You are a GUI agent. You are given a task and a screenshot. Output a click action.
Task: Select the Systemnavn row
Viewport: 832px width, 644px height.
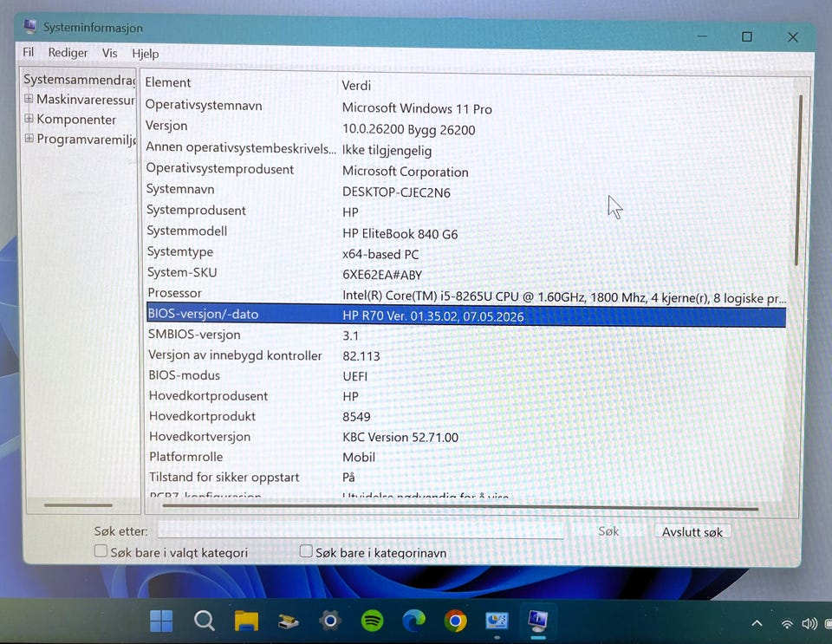[466, 191]
